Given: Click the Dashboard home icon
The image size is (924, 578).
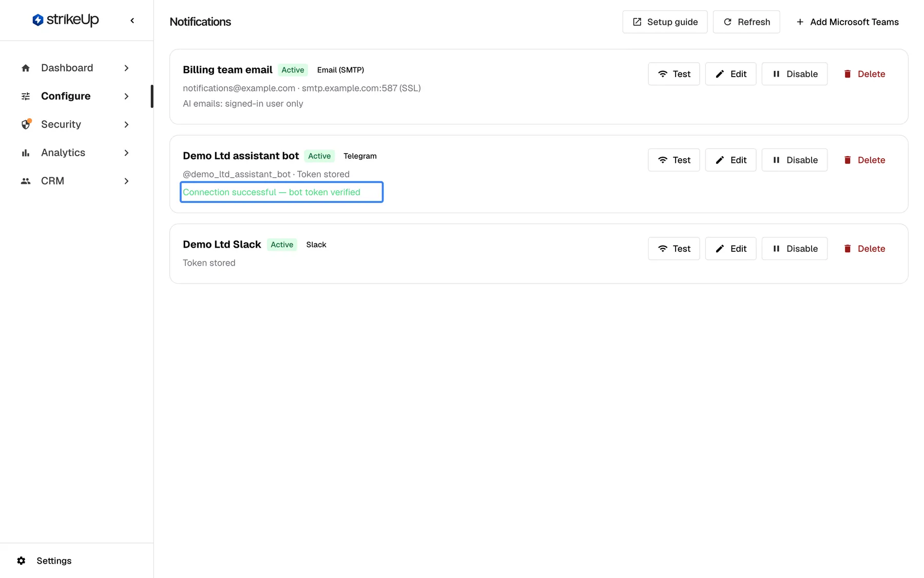Looking at the screenshot, I should (26, 68).
